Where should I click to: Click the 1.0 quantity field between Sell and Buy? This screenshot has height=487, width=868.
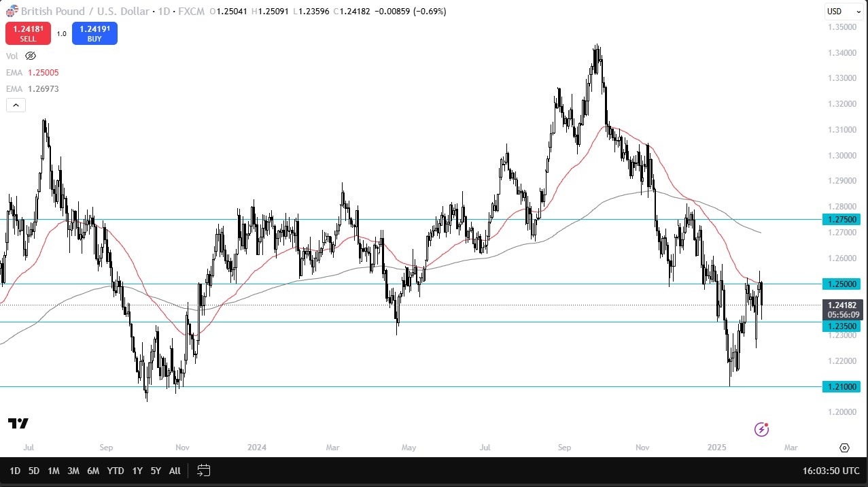pyautogui.click(x=60, y=33)
